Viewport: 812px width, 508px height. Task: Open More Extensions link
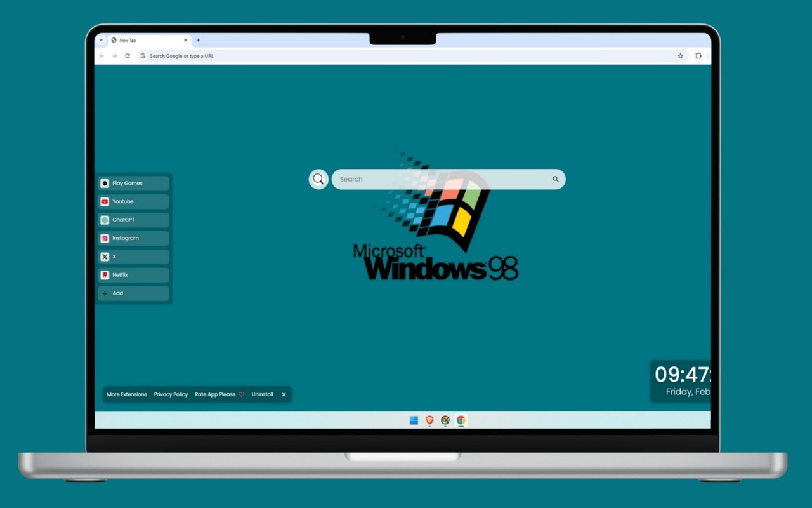coord(127,394)
